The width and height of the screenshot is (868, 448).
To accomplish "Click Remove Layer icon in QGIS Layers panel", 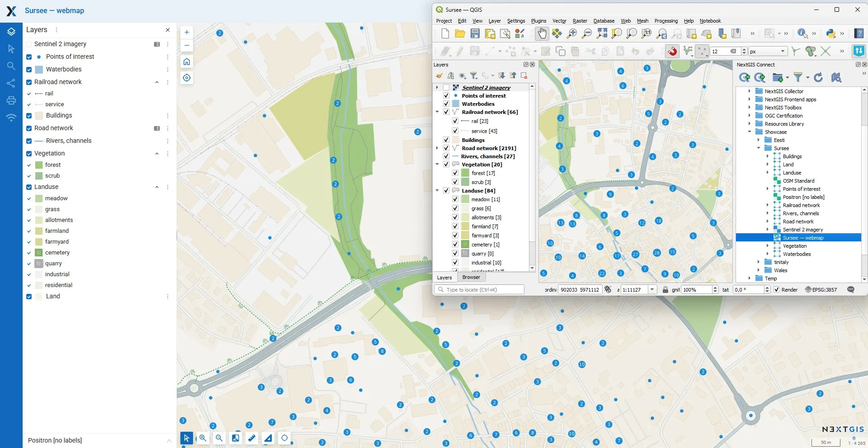I will (524, 75).
